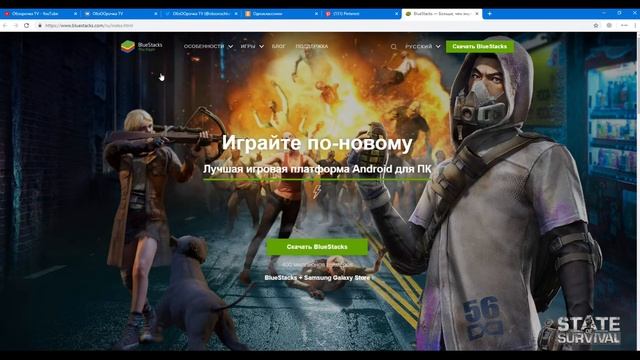Click the Одноклассники tab favicon
Image resolution: width=640 pixels, height=360 pixels.
pyautogui.click(x=248, y=13)
